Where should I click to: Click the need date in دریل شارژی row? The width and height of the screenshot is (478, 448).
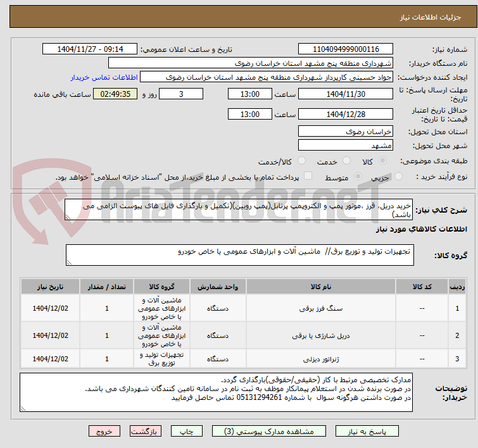(x=50, y=335)
